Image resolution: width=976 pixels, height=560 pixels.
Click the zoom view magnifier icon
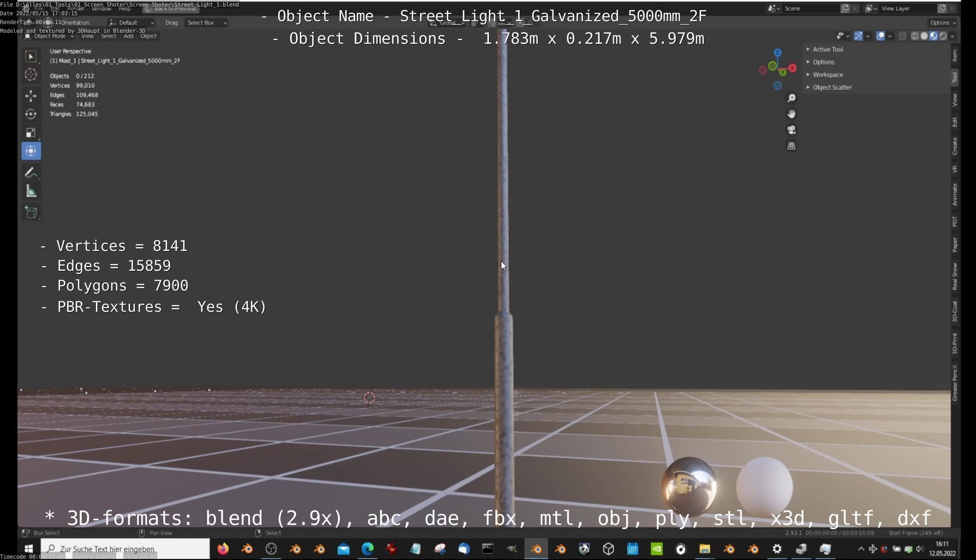(x=792, y=98)
